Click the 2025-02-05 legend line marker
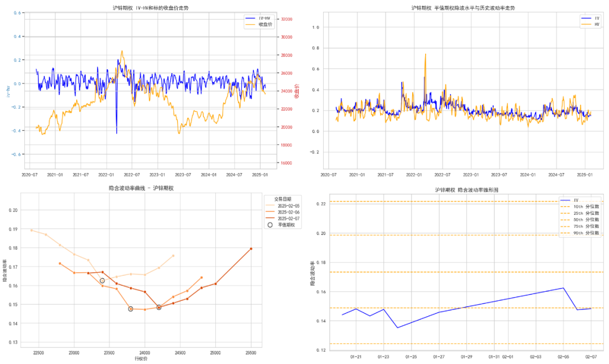Image resolution: width=609 pixels, height=364 pixels. (270, 205)
